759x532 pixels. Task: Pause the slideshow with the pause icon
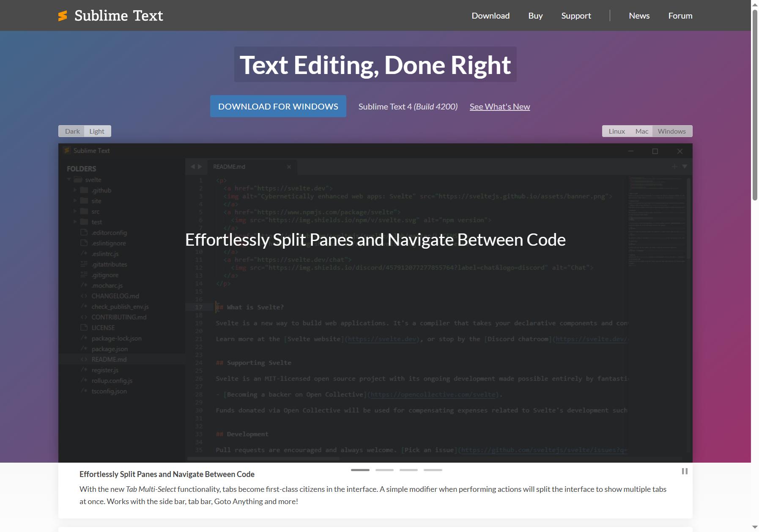(685, 471)
